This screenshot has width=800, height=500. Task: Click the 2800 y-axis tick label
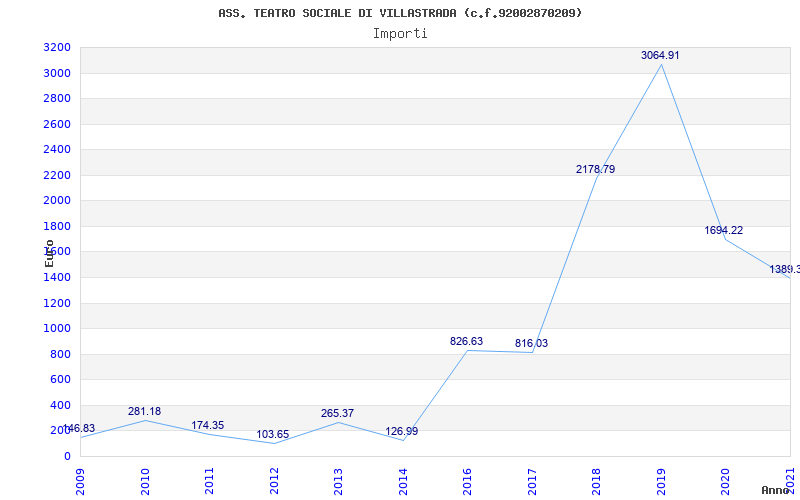57,98
